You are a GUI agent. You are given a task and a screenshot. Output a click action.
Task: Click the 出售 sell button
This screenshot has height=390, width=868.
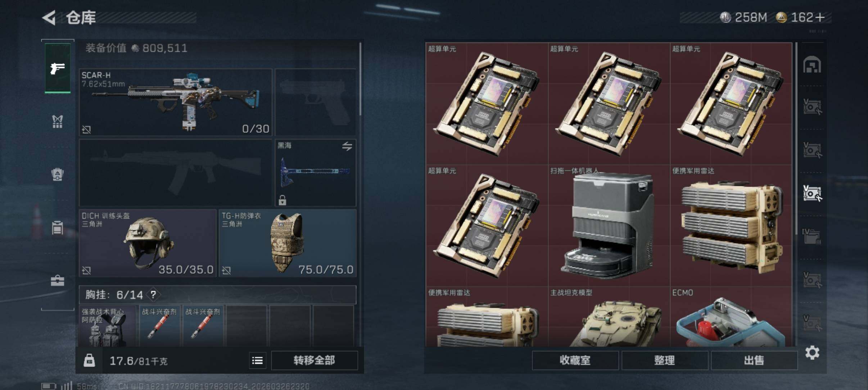pos(754,360)
